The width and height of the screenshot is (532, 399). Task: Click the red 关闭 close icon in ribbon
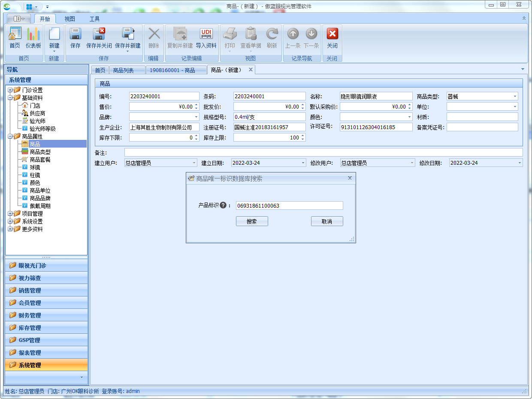coord(332,34)
